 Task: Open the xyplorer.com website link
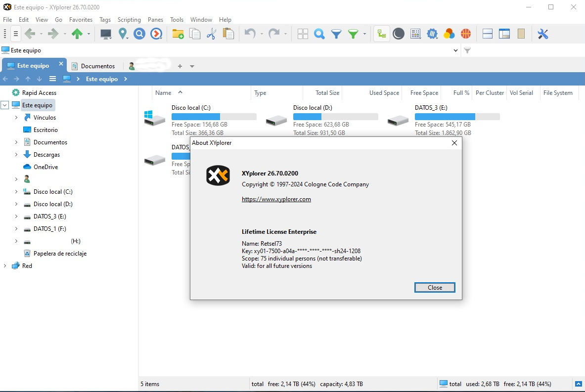click(x=276, y=199)
